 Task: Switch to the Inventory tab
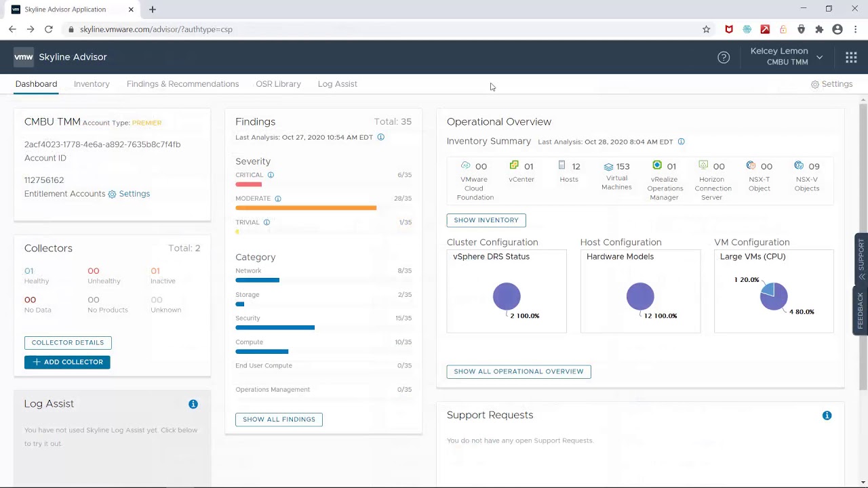(x=92, y=84)
